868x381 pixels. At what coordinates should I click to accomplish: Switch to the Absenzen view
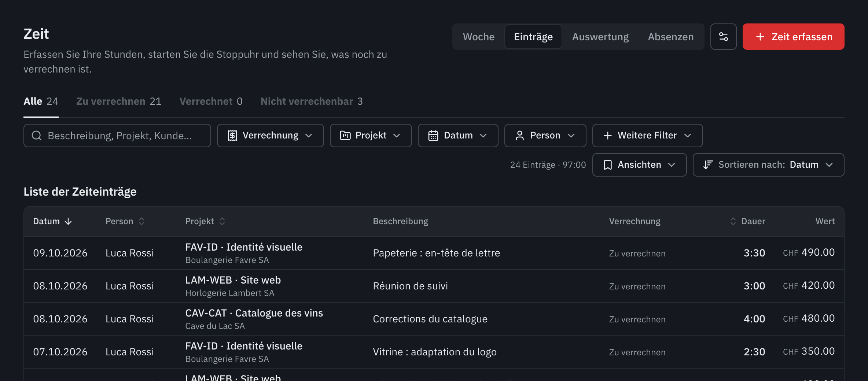point(671,37)
